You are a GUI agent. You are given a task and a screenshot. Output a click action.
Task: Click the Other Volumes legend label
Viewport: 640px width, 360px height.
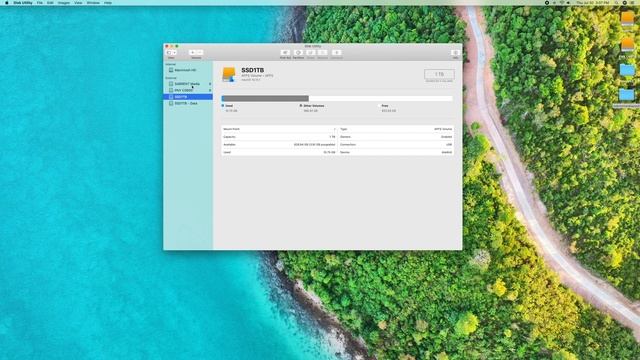(x=313, y=106)
